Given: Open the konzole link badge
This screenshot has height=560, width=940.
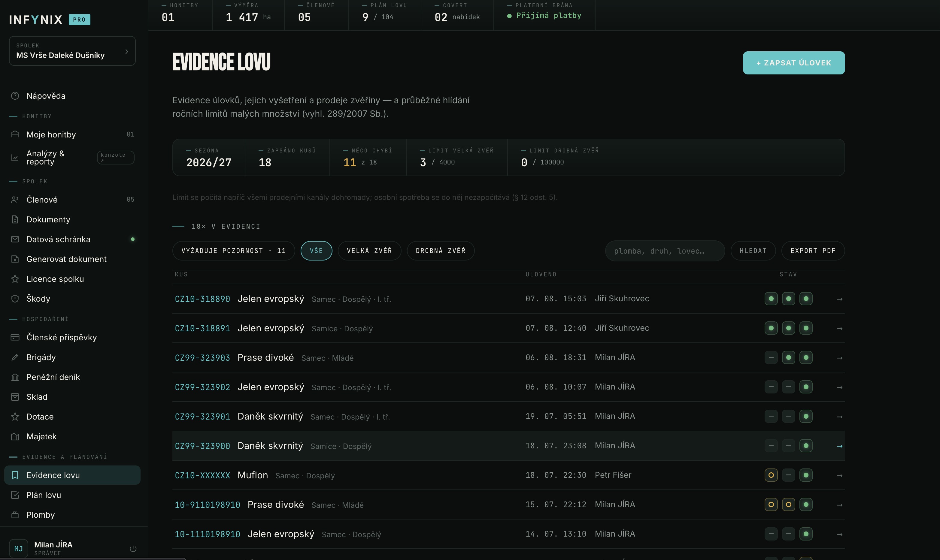Looking at the screenshot, I should pos(116,157).
